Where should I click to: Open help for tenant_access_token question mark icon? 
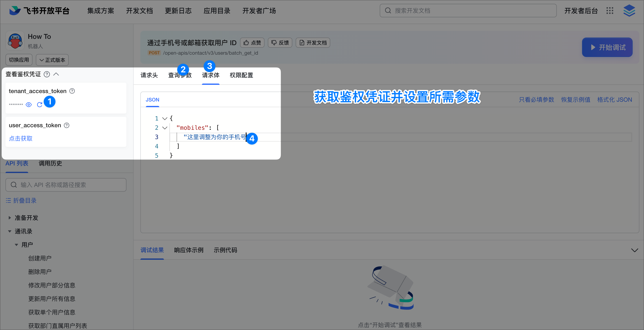[x=72, y=91]
